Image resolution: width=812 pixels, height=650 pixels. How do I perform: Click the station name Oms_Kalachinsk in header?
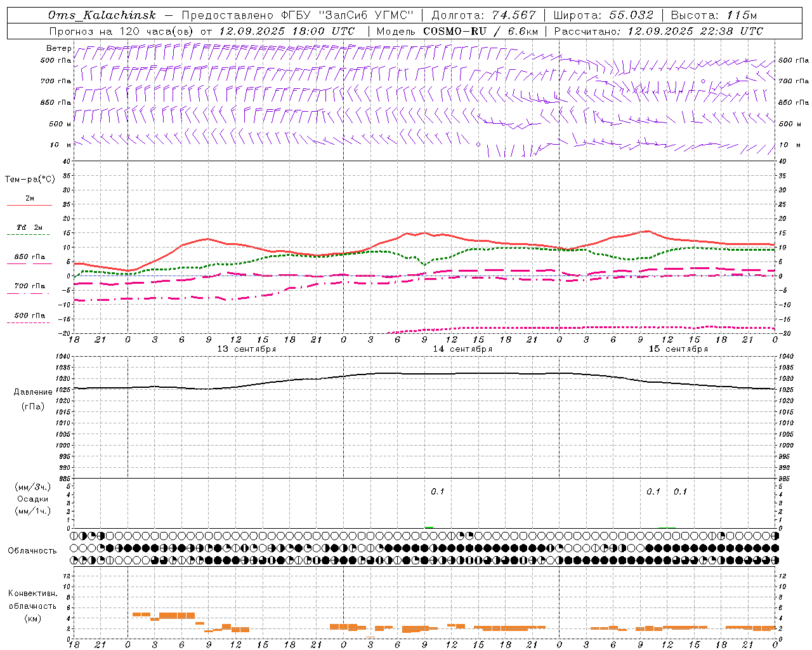[102, 15]
